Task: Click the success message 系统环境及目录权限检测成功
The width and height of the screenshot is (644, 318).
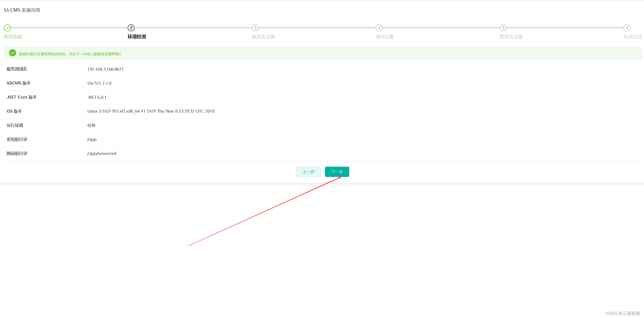Action: (70, 54)
